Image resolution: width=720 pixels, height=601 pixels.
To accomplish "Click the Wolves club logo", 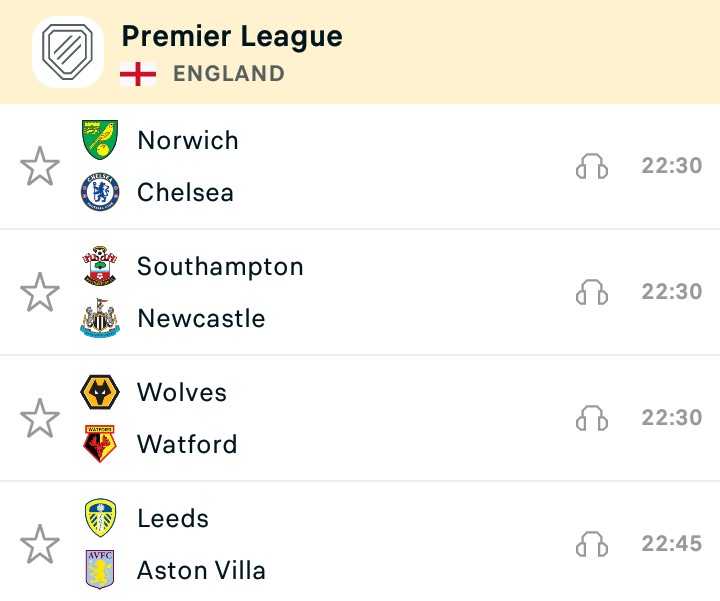I will pos(100,392).
